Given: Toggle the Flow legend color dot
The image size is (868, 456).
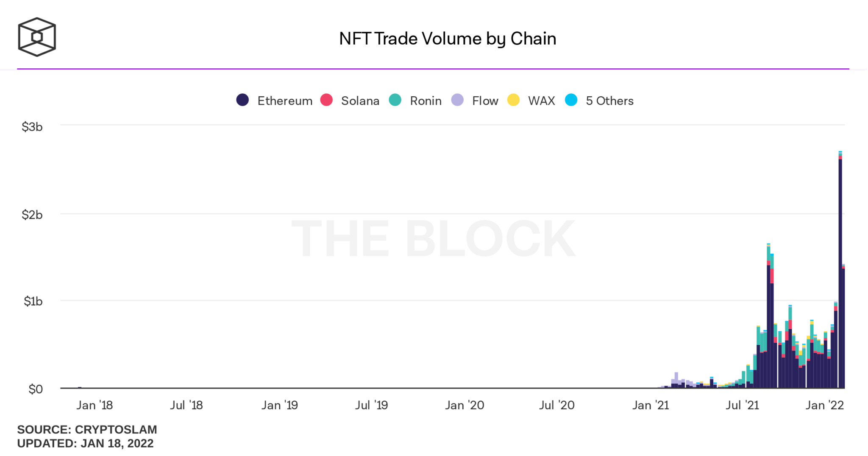Looking at the screenshot, I should pos(457,100).
